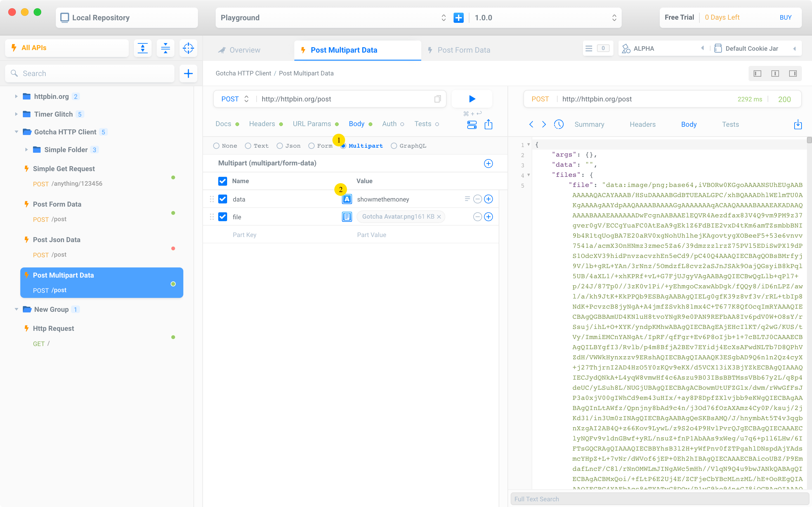Click the collapse all groups icon
The image size is (812, 507).
point(166,48)
